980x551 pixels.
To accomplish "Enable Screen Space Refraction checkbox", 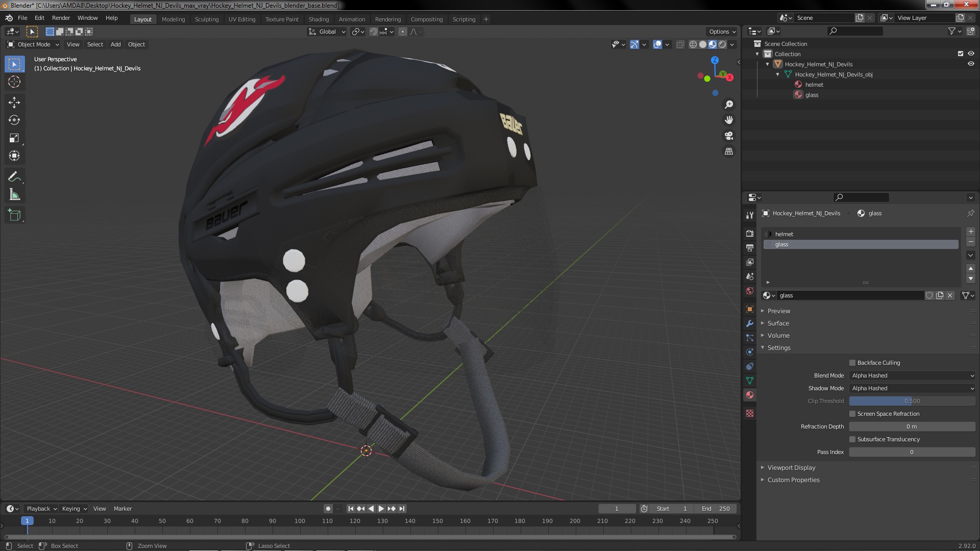I will coord(852,414).
